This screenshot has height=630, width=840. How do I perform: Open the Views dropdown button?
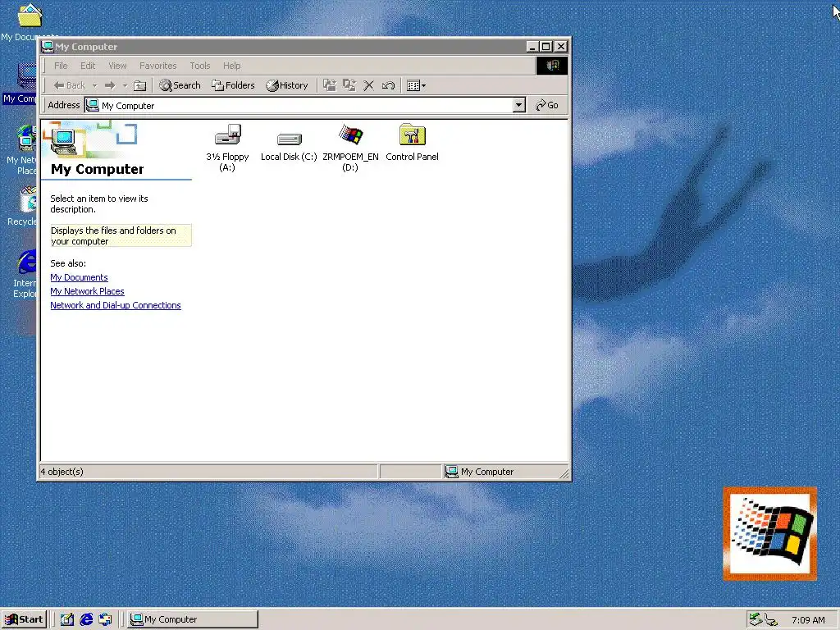point(416,85)
